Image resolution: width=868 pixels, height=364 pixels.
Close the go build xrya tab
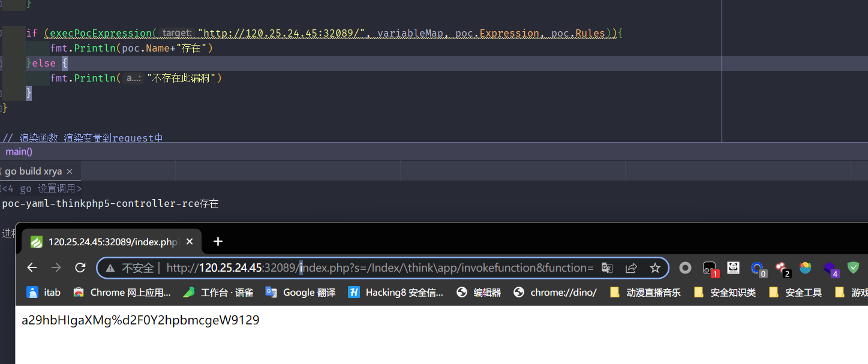coord(70,172)
